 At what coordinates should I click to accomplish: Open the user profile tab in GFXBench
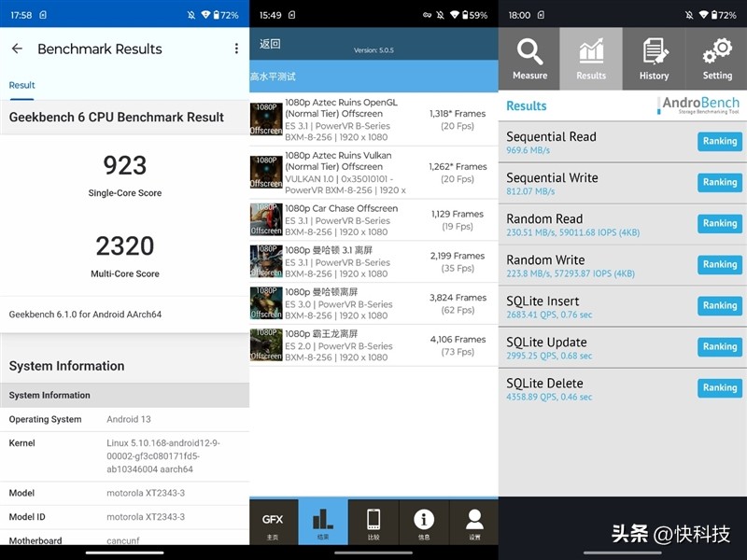click(x=474, y=522)
